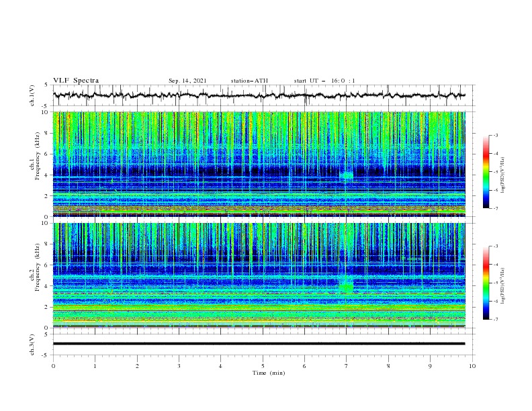Click time axis tick label "10"
Image resolution: width=532 pixels, height=411 pixels.
coord(472,366)
